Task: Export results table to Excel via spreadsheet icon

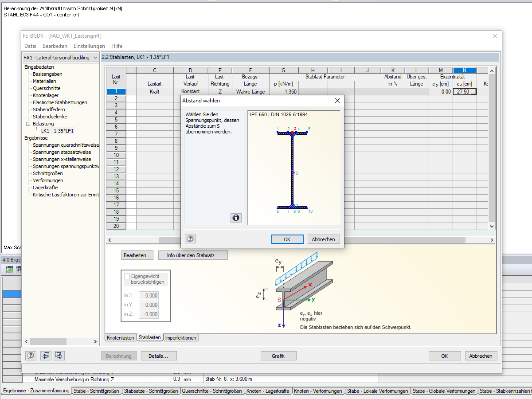Action: pos(9,269)
